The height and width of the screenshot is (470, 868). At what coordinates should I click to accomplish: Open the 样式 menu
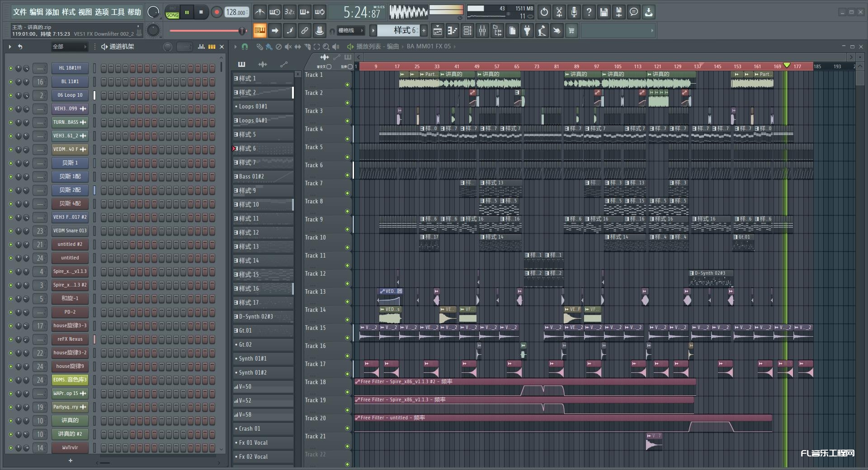[69, 12]
